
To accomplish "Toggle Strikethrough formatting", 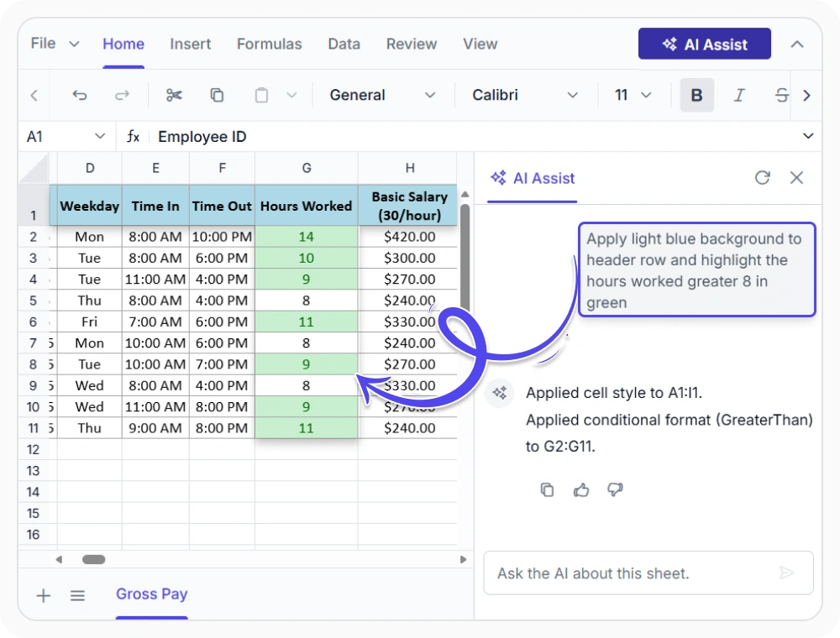I will click(x=781, y=95).
